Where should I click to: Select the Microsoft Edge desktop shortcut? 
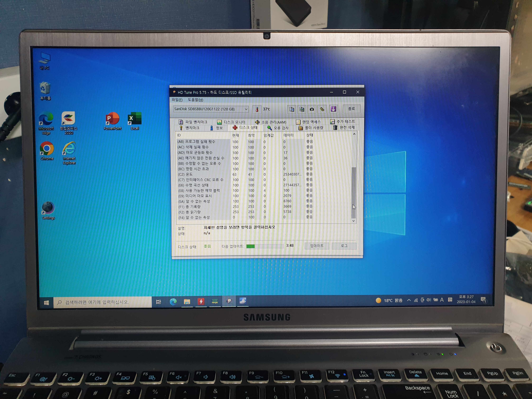[x=46, y=123]
